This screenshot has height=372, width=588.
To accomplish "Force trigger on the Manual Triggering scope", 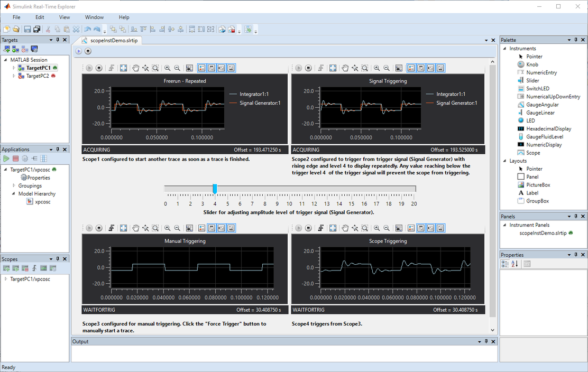I will pos(112,228).
